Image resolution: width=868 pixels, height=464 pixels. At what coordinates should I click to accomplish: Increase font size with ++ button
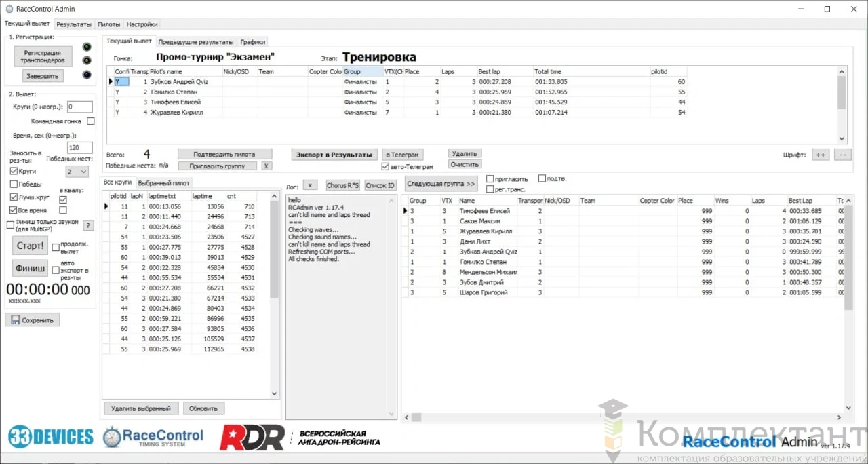pyautogui.click(x=821, y=155)
